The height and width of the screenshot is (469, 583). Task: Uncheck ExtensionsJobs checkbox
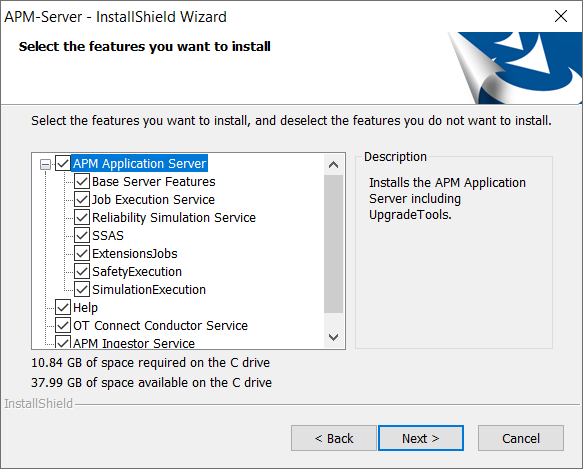pyautogui.click(x=81, y=253)
